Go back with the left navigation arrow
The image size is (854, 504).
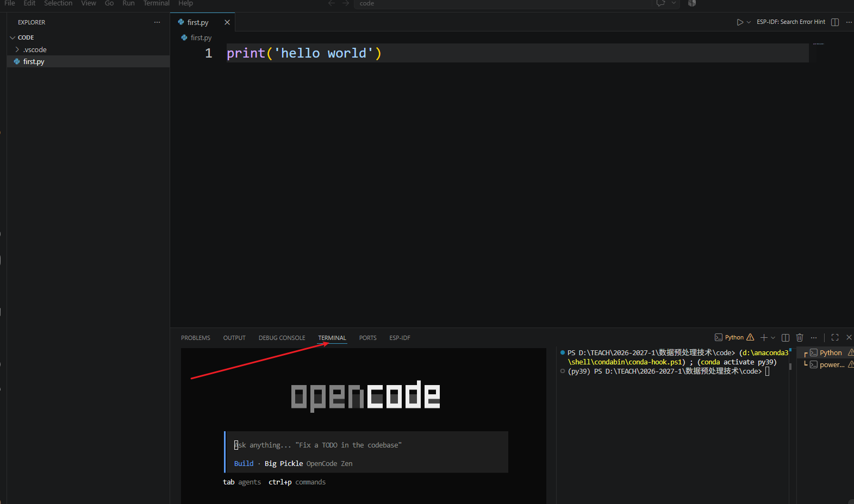pyautogui.click(x=332, y=3)
